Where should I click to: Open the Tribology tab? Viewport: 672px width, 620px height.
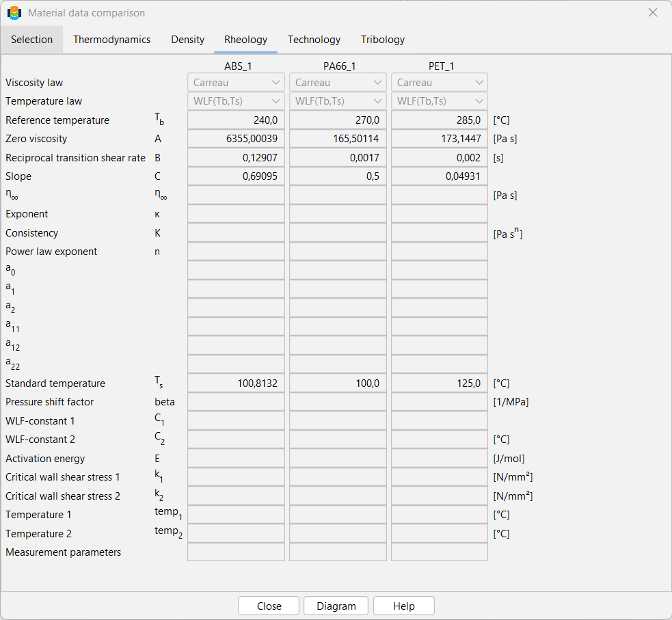tap(382, 40)
